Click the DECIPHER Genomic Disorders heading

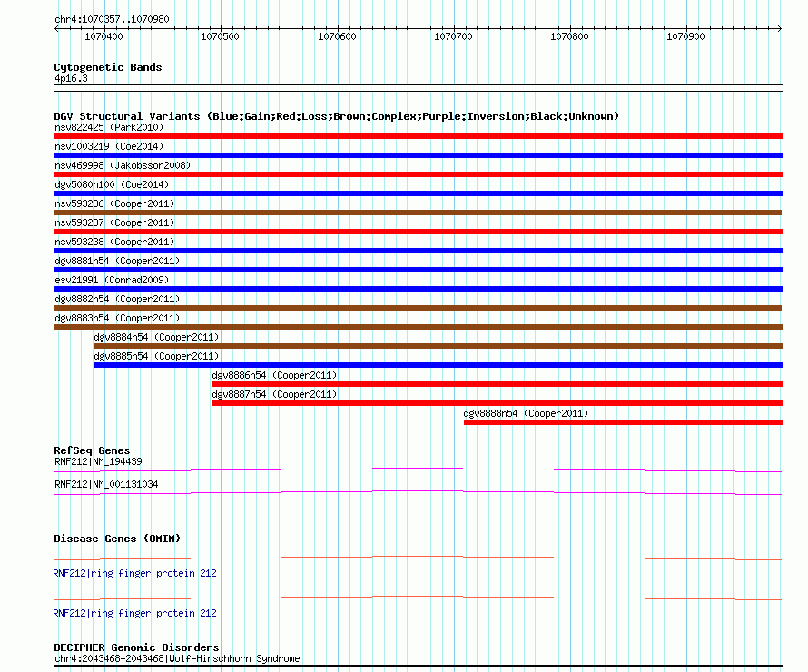(x=136, y=647)
